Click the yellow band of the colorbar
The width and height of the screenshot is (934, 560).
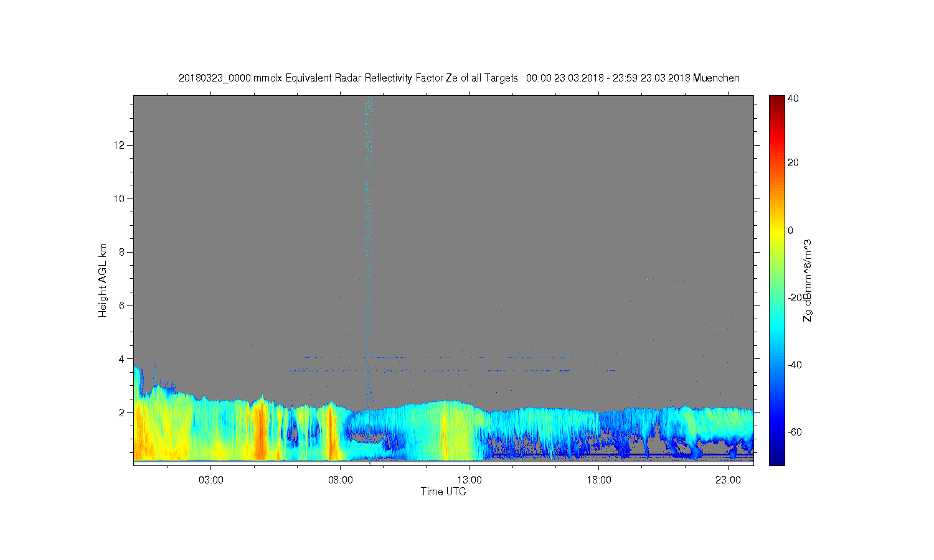point(776,231)
